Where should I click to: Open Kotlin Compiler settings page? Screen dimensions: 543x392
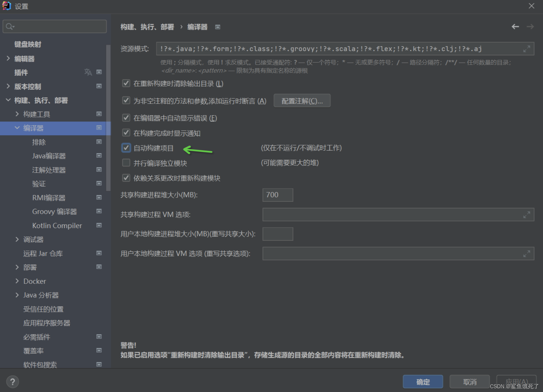pos(57,226)
